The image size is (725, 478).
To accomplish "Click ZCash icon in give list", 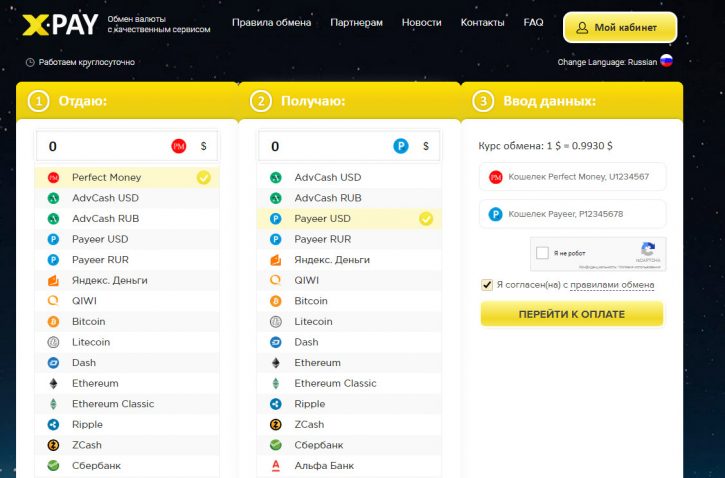I will coord(53,445).
